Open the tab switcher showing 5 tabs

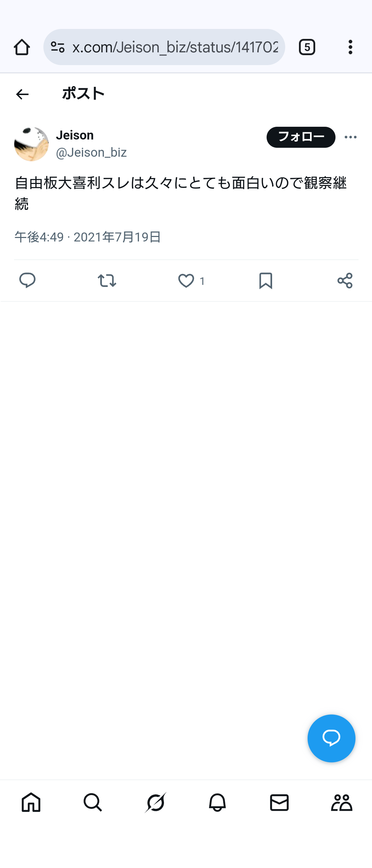point(307,47)
